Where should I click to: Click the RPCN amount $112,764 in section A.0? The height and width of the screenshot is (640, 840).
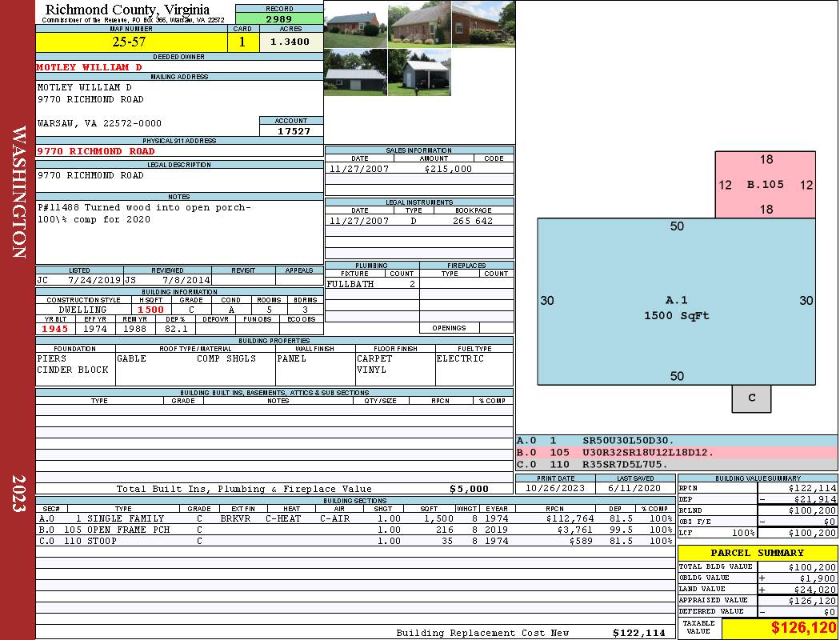[570, 518]
